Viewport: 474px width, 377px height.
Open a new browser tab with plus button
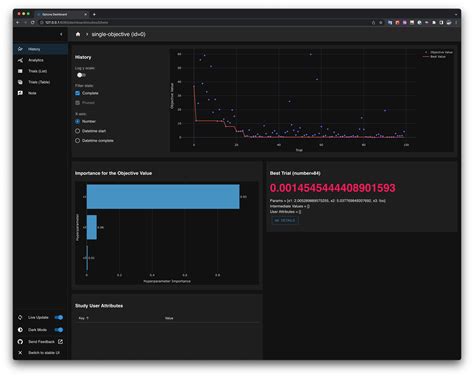(94, 14)
